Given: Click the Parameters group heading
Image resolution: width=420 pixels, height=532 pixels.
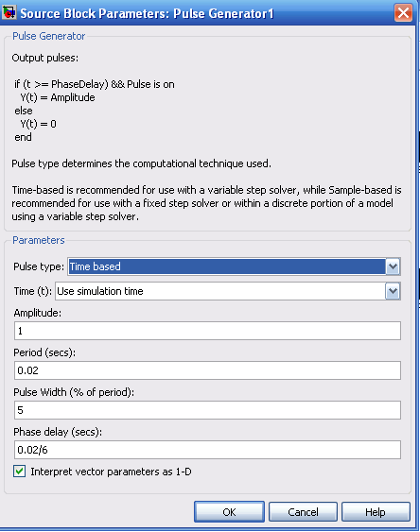Looking at the screenshot, I should (x=39, y=240).
